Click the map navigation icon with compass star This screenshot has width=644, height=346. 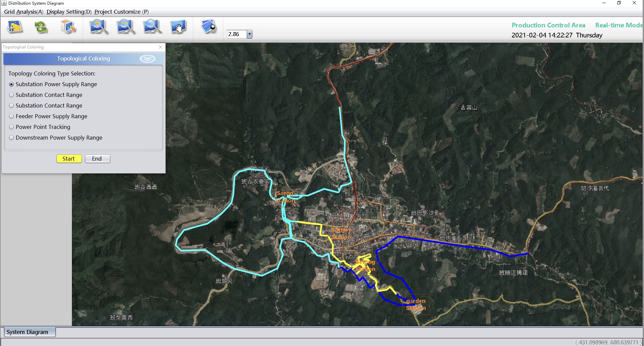click(x=15, y=27)
